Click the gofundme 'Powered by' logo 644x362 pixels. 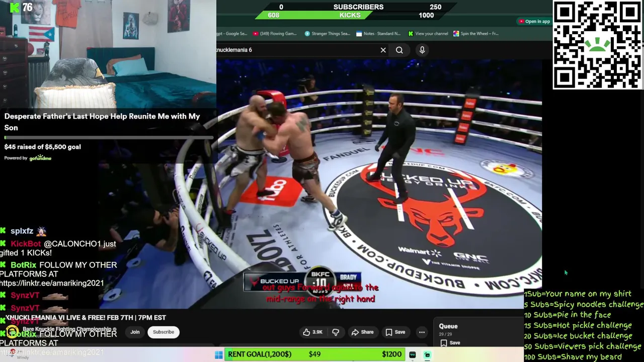pyautogui.click(x=40, y=158)
